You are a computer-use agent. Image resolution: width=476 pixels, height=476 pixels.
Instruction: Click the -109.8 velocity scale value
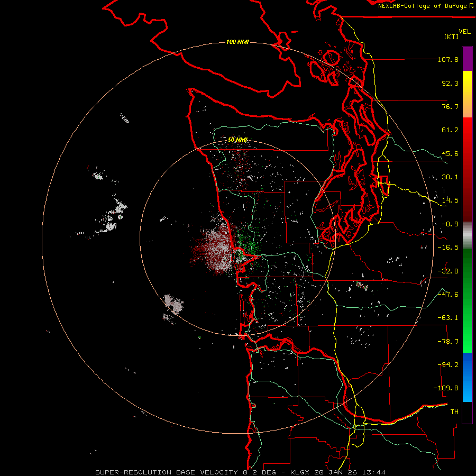coord(446,388)
